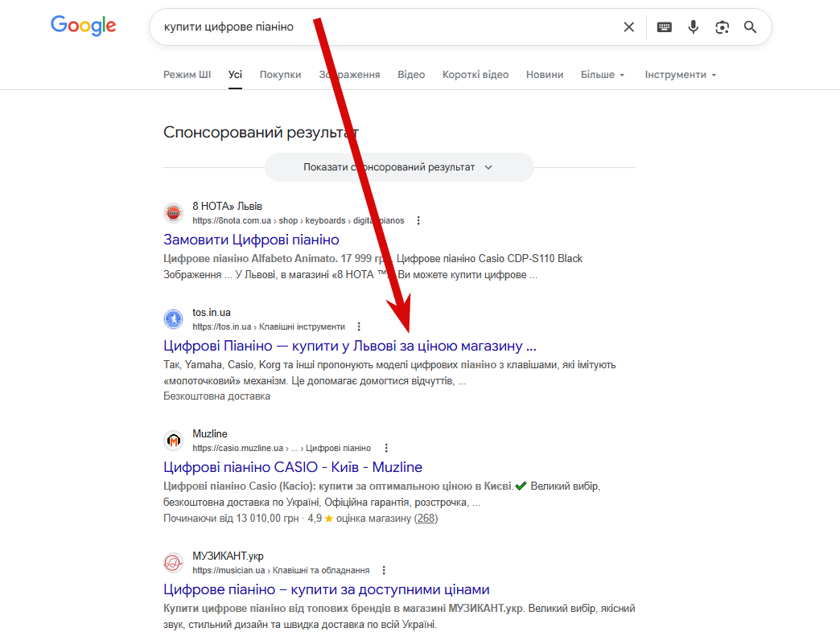Open Цифрові піаніно CASIO - Київ - Muzline link
This screenshot has width=840, height=632.
pyautogui.click(x=293, y=467)
